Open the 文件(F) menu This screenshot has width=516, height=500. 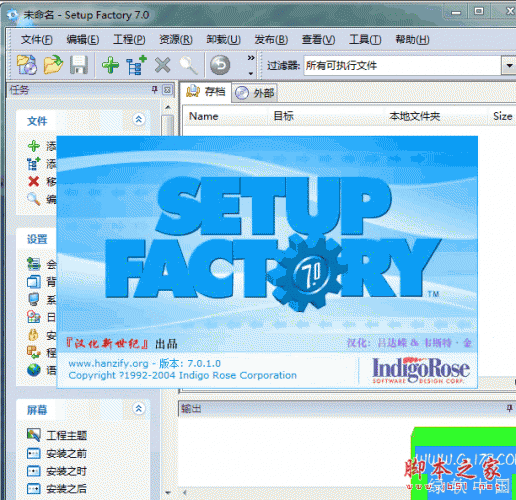pos(37,40)
